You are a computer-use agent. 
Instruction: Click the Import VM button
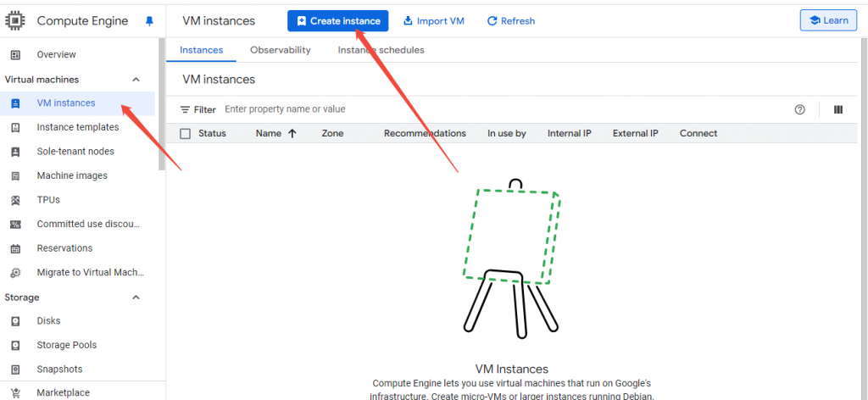[434, 21]
